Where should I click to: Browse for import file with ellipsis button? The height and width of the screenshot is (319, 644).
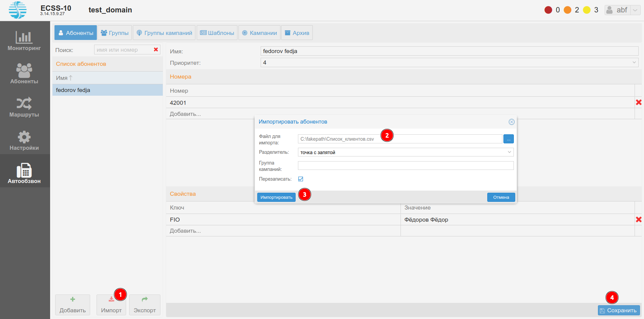[x=508, y=139]
